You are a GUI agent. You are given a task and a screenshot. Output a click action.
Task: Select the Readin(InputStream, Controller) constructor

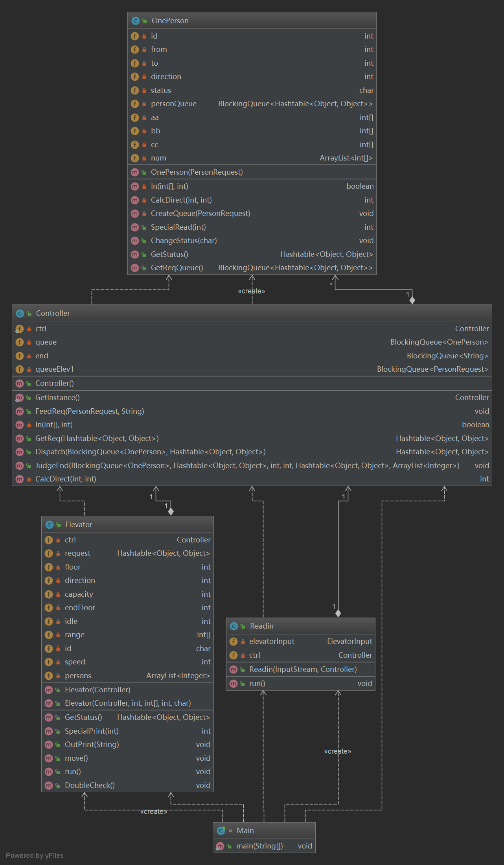click(x=301, y=669)
